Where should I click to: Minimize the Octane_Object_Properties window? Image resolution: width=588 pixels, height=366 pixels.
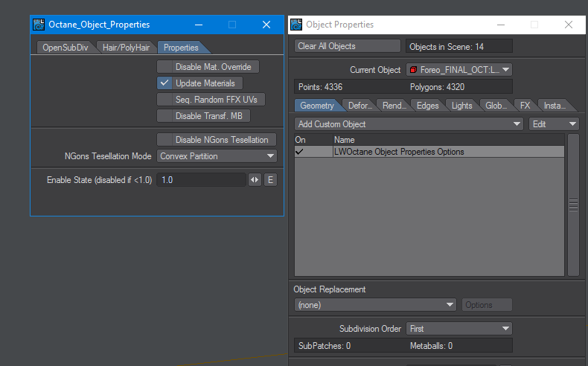[x=199, y=25]
